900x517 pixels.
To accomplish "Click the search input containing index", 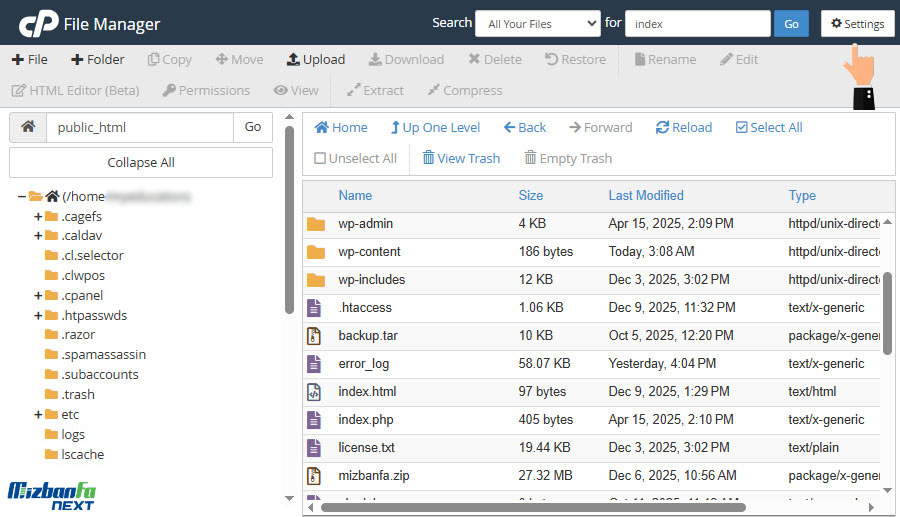I will click(697, 24).
